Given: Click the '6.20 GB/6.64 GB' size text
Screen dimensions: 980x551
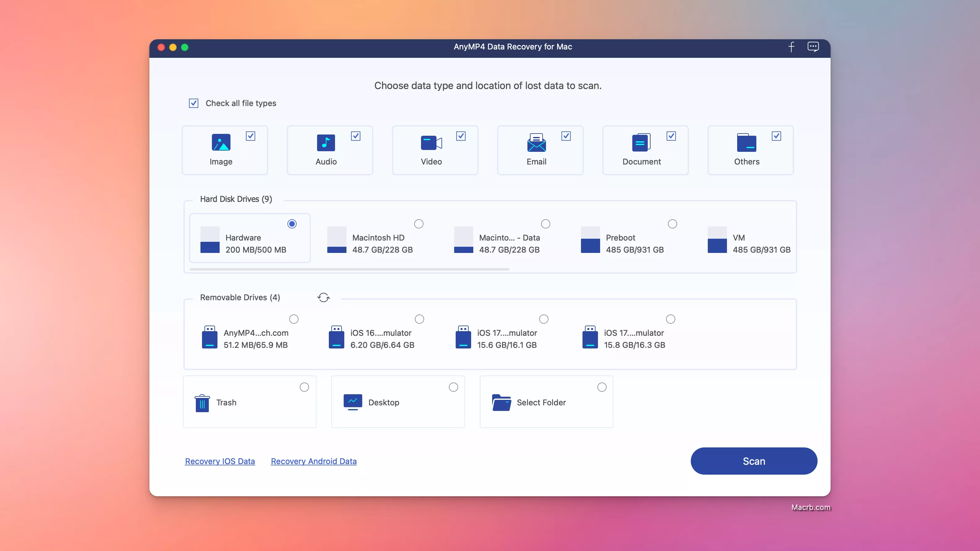Looking at the screenshot, I should (382, 345).
